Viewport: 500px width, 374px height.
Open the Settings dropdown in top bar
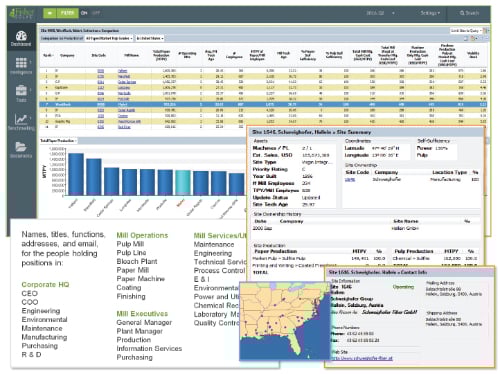click(430, 13)
